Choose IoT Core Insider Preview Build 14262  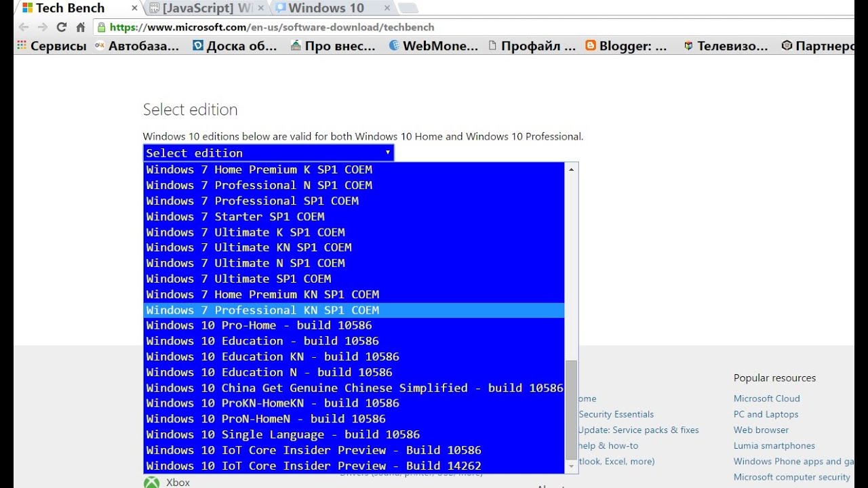tap(354, 466)
